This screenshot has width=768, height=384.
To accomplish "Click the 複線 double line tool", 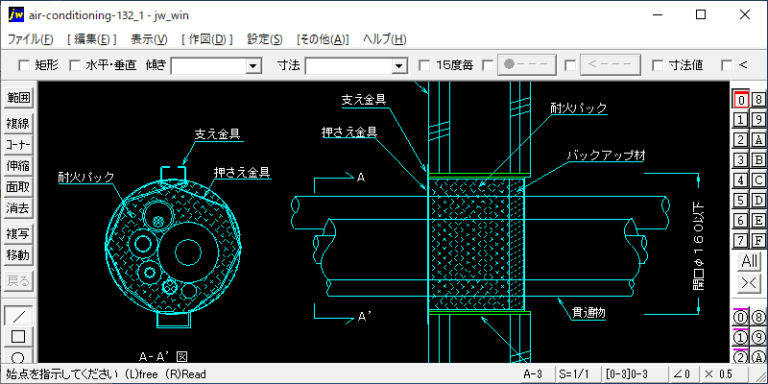I will (18, 124).
